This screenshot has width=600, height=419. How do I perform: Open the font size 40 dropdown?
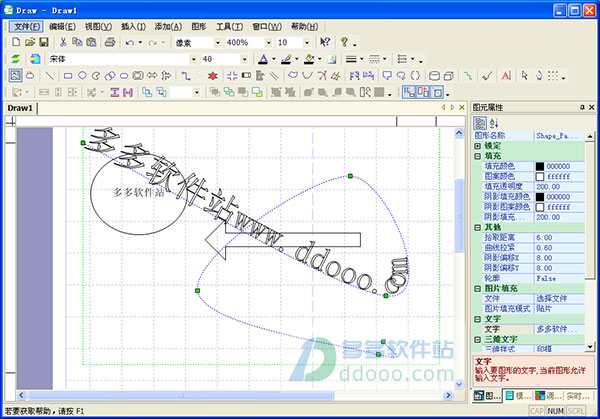click(244, 59)
